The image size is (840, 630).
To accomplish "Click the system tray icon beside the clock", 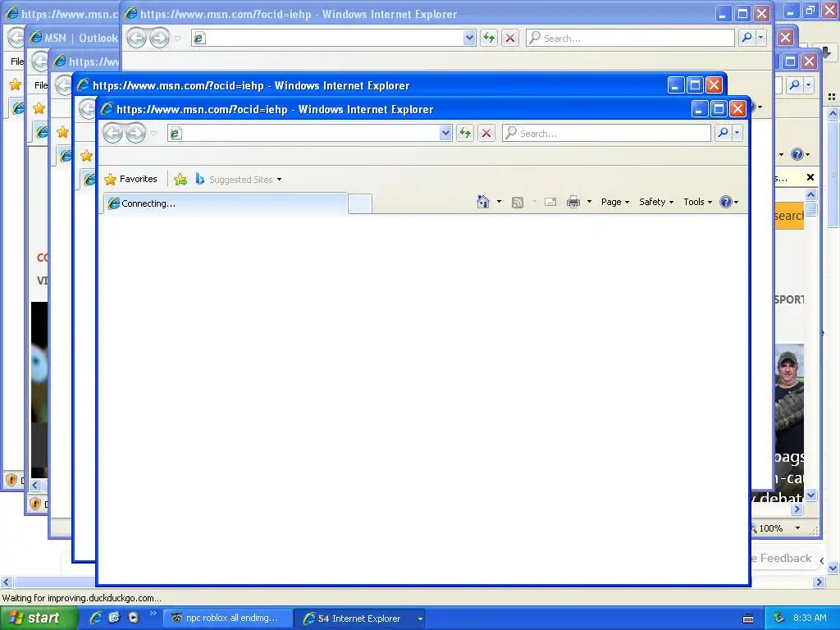I will click(x=779, y=618).
